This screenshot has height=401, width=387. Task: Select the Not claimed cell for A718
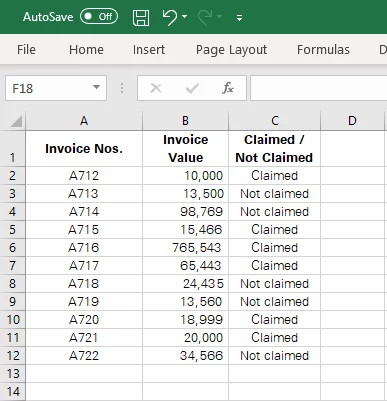click(x=275, y=284)
